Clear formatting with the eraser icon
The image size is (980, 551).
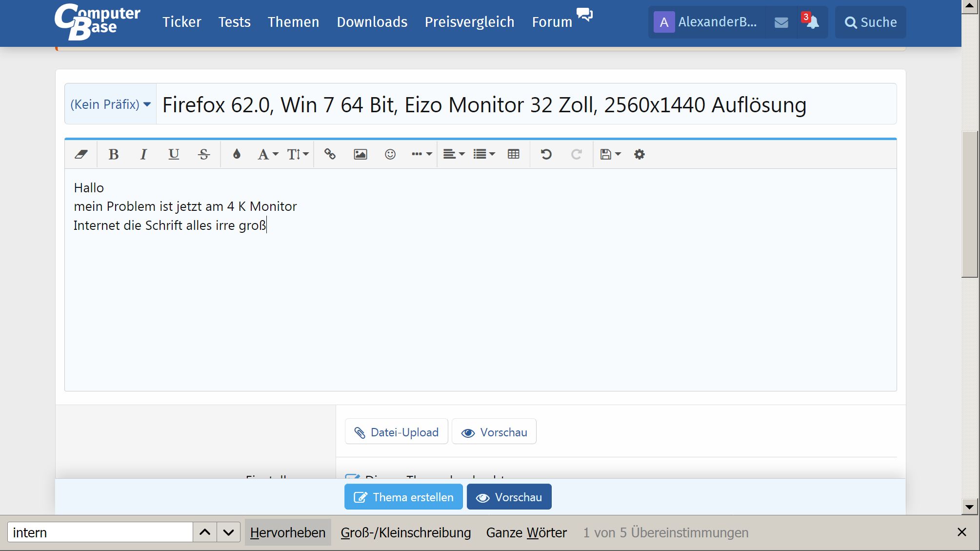click(x=81, y=155)
